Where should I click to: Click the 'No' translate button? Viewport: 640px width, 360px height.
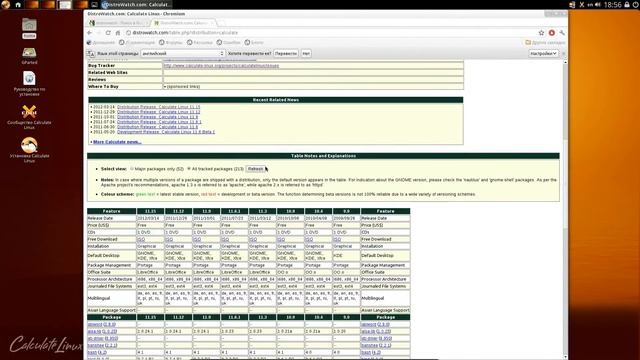tap(306, 53)
